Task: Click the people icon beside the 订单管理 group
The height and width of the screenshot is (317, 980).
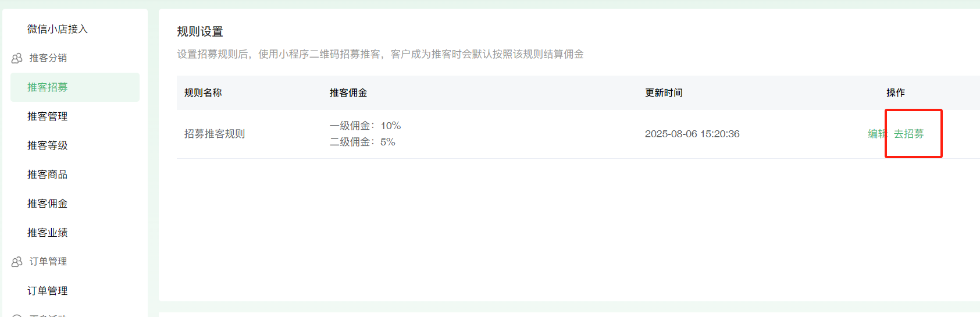Action: coord(17,262)
